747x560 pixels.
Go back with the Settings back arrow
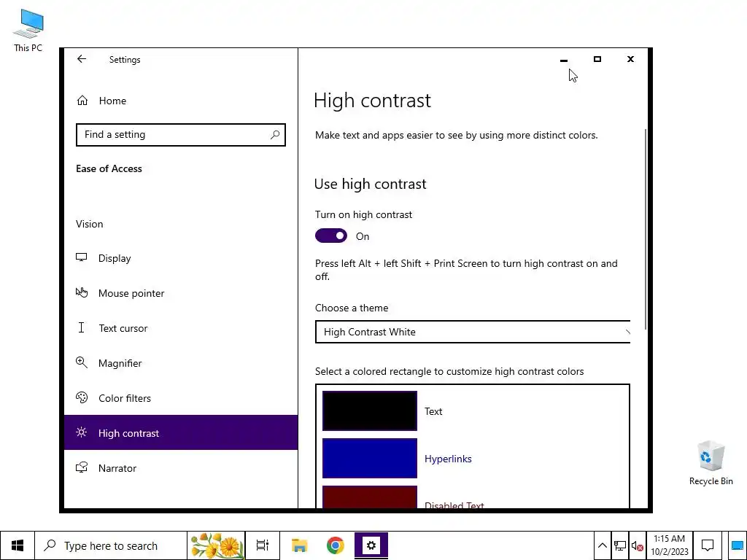tap(82, 59)
